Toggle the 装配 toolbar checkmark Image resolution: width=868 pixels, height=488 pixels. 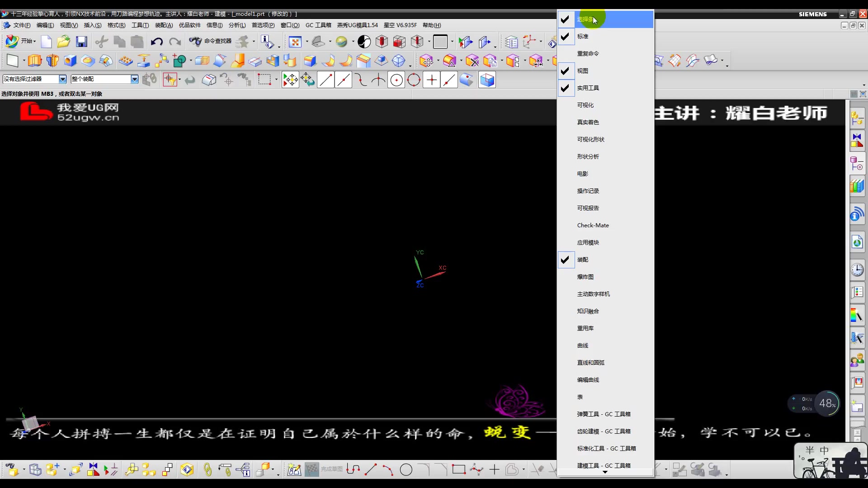tap(582, 259)
